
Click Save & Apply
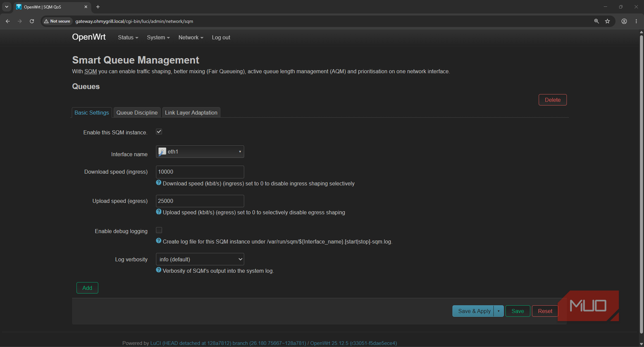pyautogui.click(x=473, y=311)
